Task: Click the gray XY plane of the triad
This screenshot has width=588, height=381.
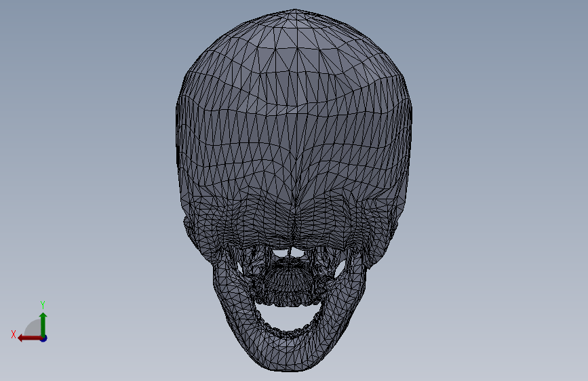Action: pyautogui.click(x=34, y=329)
